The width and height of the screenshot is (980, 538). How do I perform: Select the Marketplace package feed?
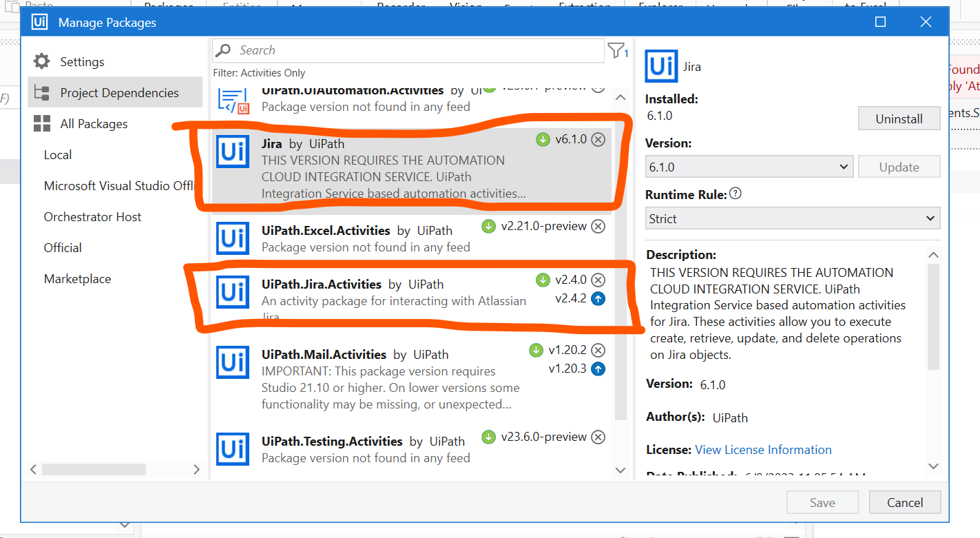tap(77, 278)
